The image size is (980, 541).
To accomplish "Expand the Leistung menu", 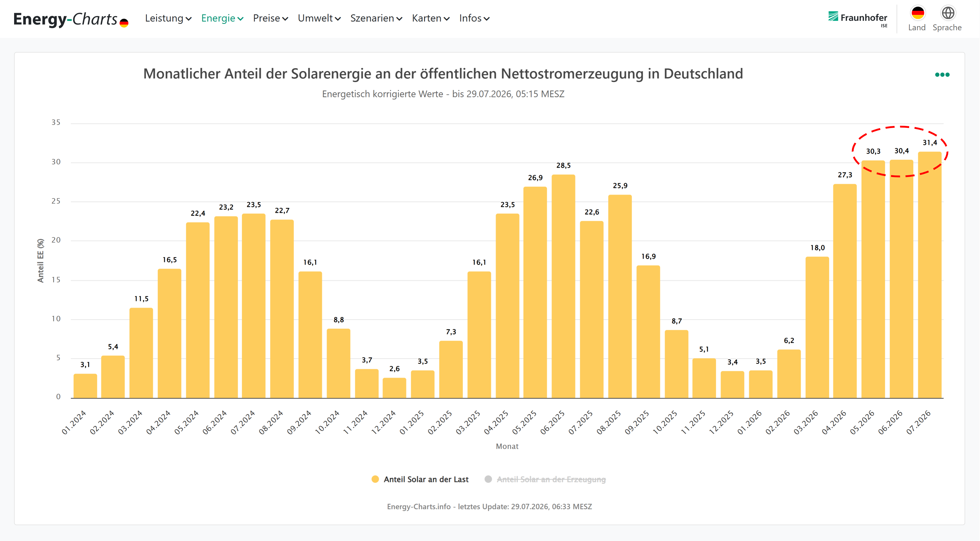I will pos(168,18).
